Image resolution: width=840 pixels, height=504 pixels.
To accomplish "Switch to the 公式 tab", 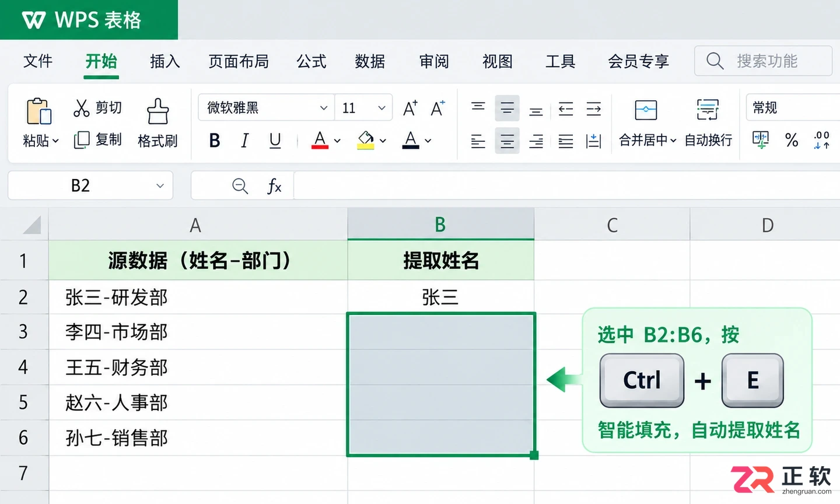I will point(311,61).
